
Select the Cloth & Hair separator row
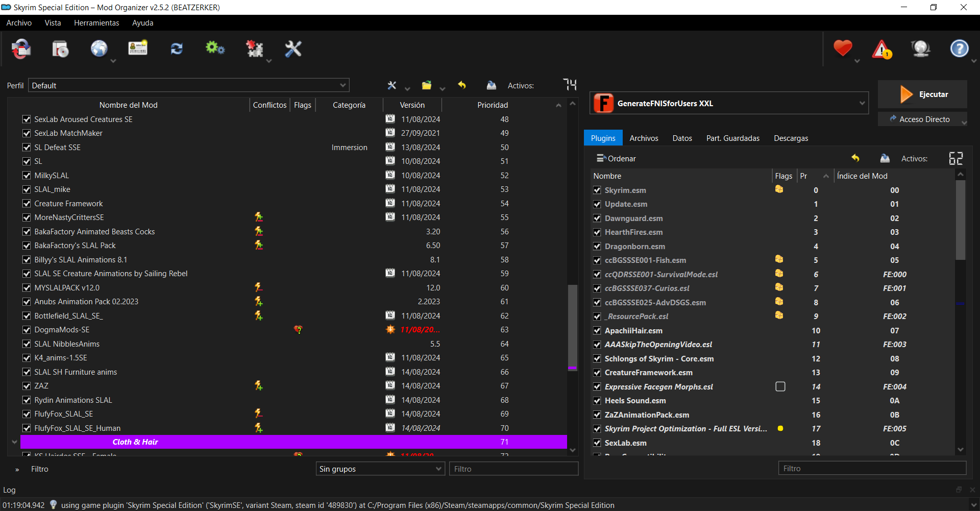pyautogui.click(x=293, y=442)
